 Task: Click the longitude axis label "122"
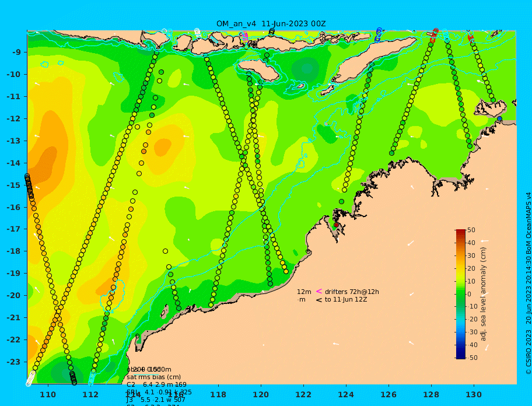(303, 394)
